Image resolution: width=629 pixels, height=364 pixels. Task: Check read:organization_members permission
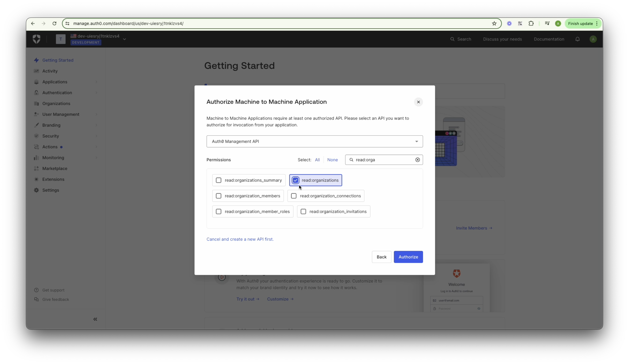tap(218, 196)
